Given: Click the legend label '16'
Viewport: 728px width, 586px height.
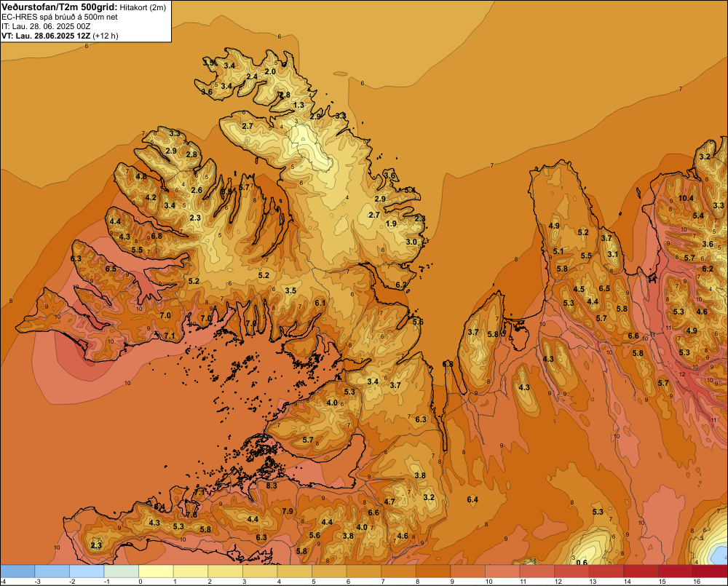Looking at the screenshot, I should (x=697, y=582).
